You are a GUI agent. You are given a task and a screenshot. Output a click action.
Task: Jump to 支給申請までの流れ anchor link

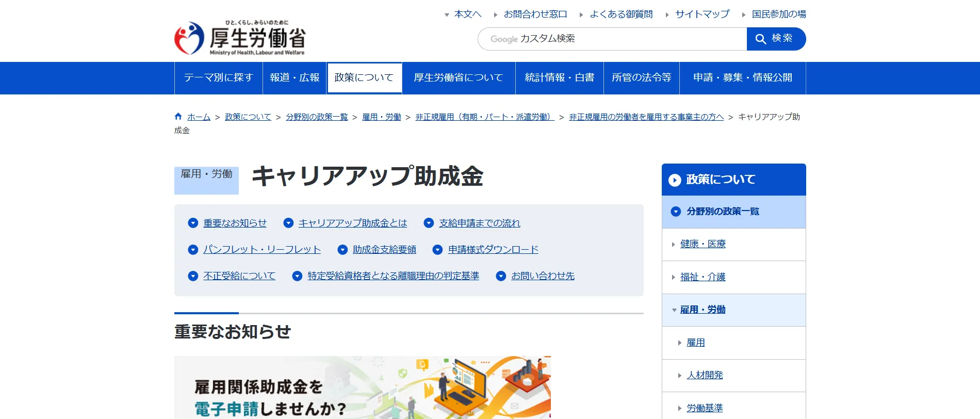click(480, 223)
